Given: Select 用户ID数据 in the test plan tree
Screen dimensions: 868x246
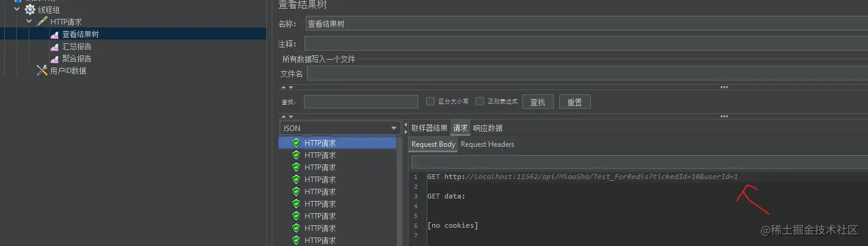Looking at the screenshot, I should tap(68, 71).
